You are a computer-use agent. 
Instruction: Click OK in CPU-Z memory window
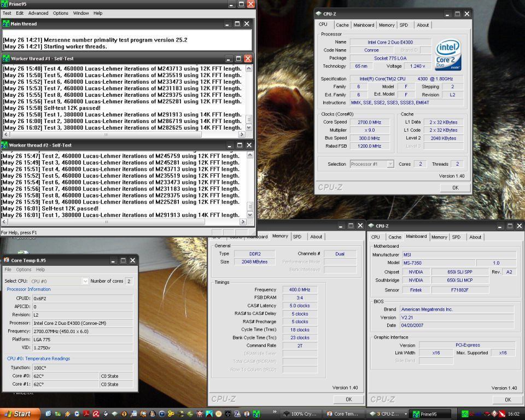point(349,400)
